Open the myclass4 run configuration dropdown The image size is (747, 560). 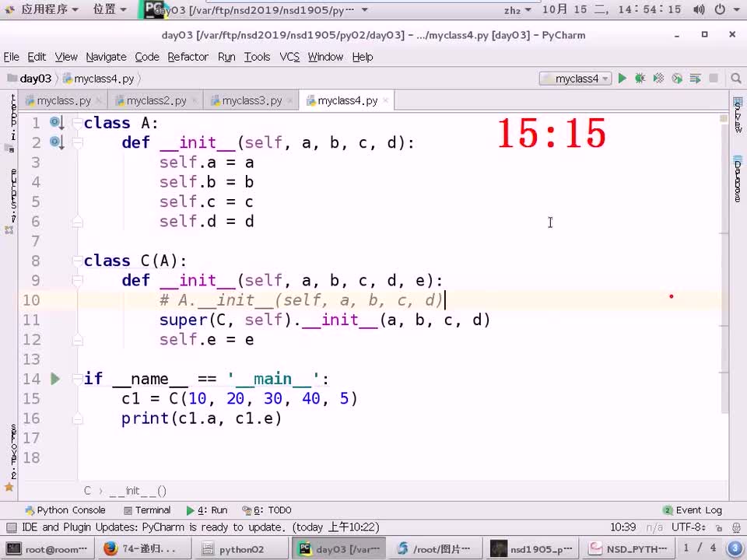click(x=576, y=79)
